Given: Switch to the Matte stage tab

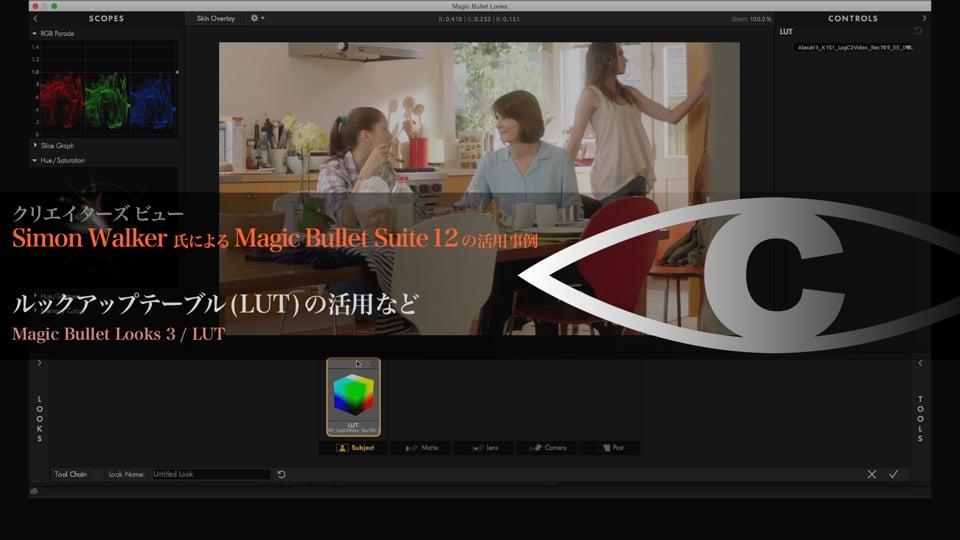Looking at the screenshot, I should click(421, 448).
